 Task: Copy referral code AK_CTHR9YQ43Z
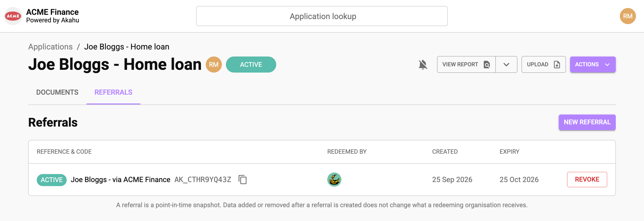coord(243,180)
